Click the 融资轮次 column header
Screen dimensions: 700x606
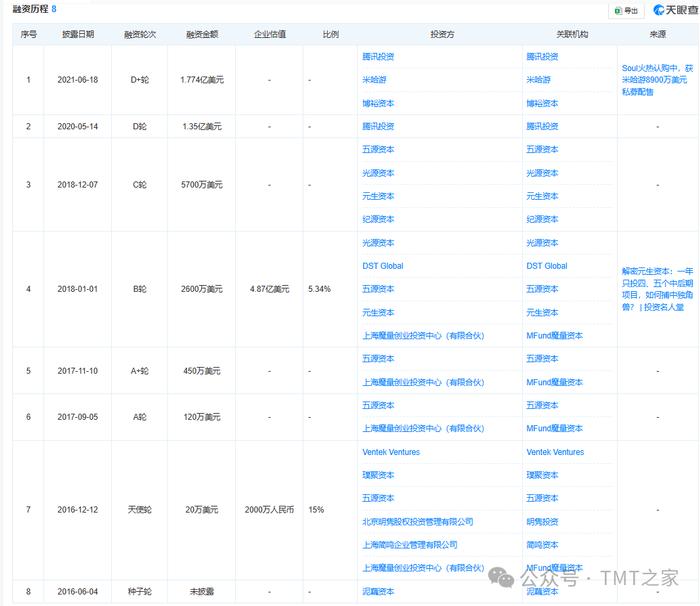tap(140, 34)
